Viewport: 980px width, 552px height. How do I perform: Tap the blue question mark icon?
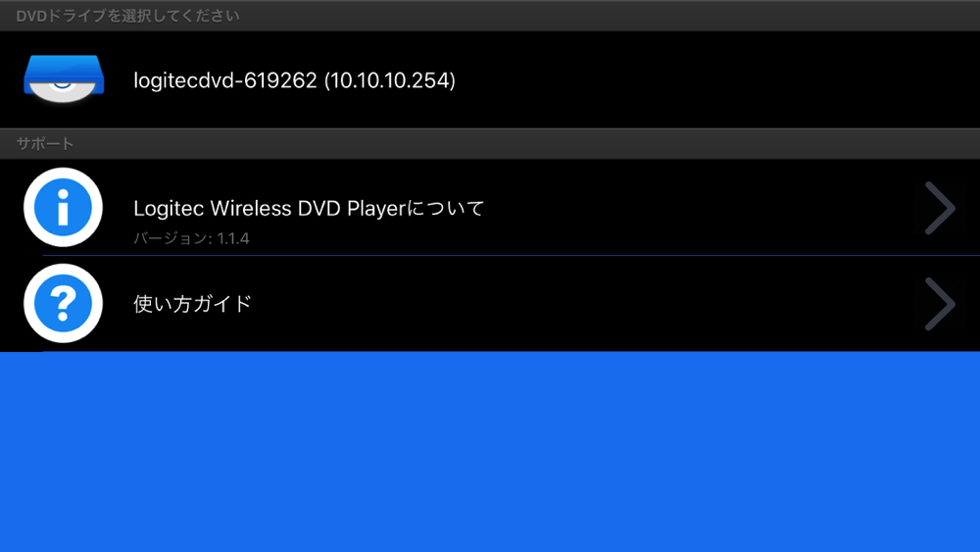point(63,303)
